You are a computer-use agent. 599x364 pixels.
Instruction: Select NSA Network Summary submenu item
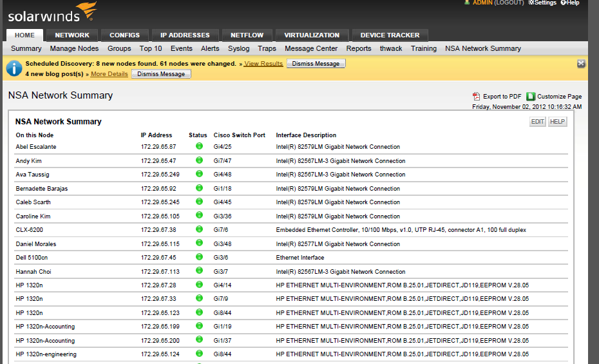pyautogui.click(x=483, y=48)
